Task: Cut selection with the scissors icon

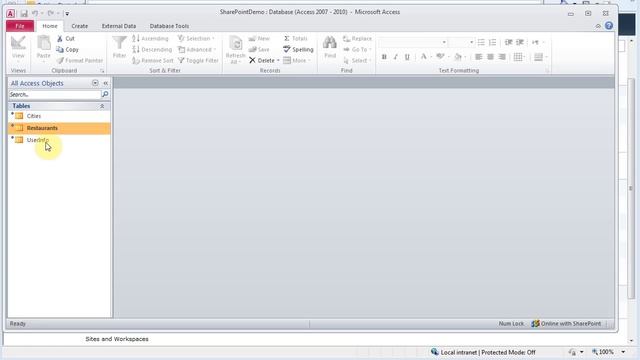Action: tap(66, 38)
